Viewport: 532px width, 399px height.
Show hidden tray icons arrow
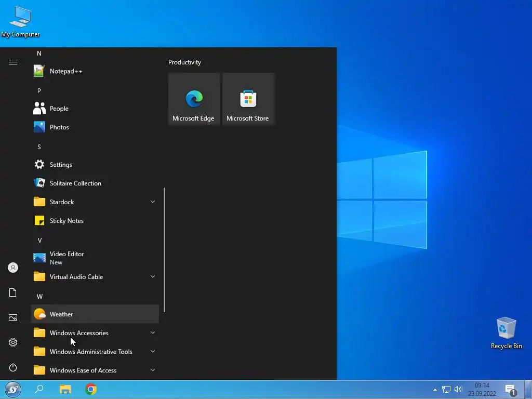(x=435, y=390)
